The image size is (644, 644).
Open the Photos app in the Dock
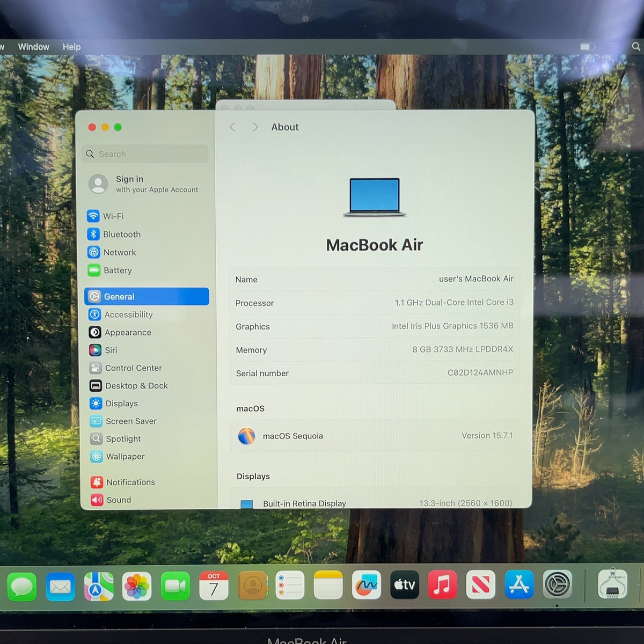[x=137, y=586]
